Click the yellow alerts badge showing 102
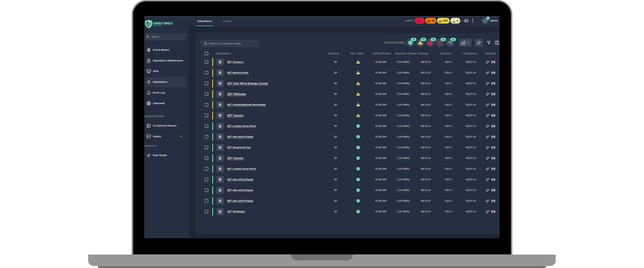This screenshot has height=268, width=644. click(x=443, y=21)
